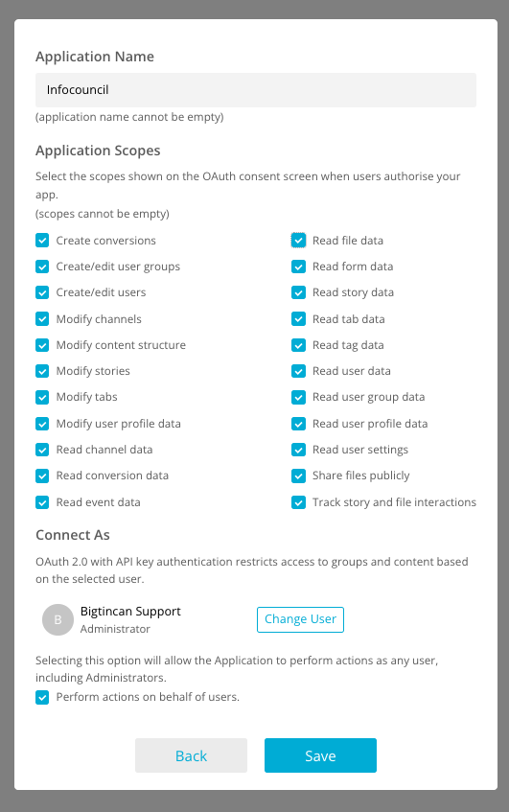The image size is (509, 812).
Task: Deselect the Modify content structure scope
Action: (42, 345)
